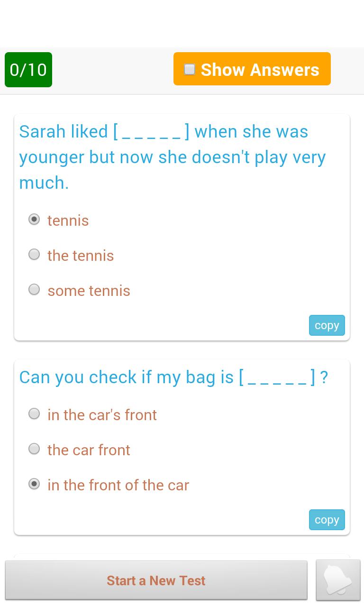This screenshot has width=364, height=607.
Task: Choose "in the car's front" as the answer
Action: click(x=34, y=414)
